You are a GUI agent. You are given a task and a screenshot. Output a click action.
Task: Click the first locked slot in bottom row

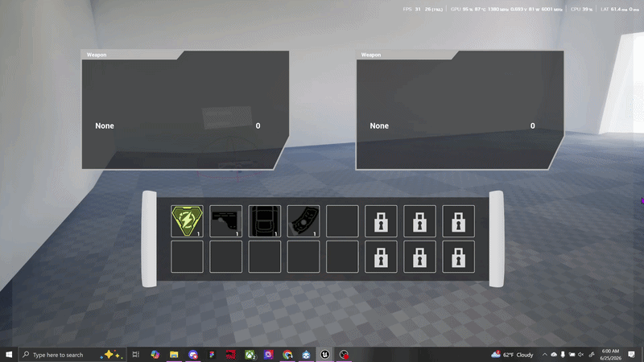pyautogui.click(x=381, y=257)
